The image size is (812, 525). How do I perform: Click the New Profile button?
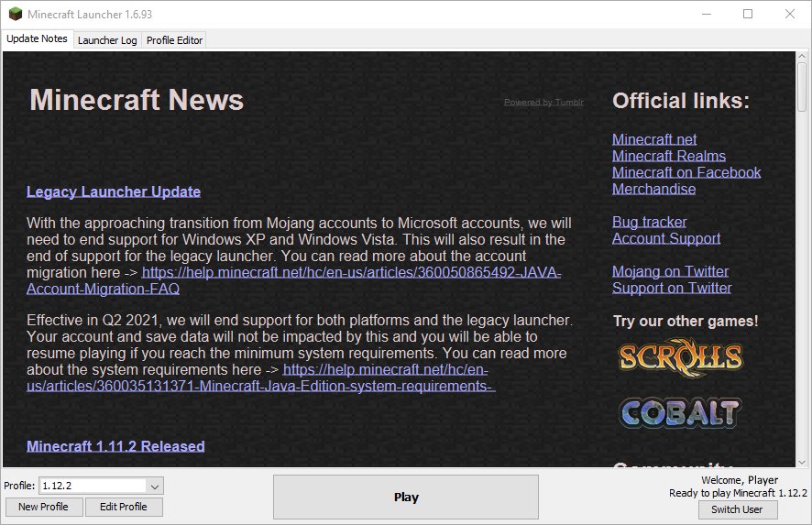coord(43,507)
